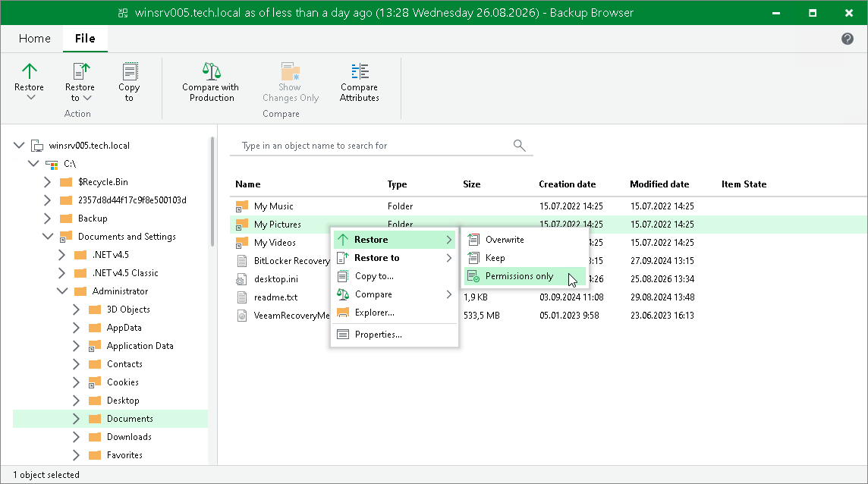The image size is (868, 484).
Task: Collapse Documents and Settings node
Action: (48, 236)
